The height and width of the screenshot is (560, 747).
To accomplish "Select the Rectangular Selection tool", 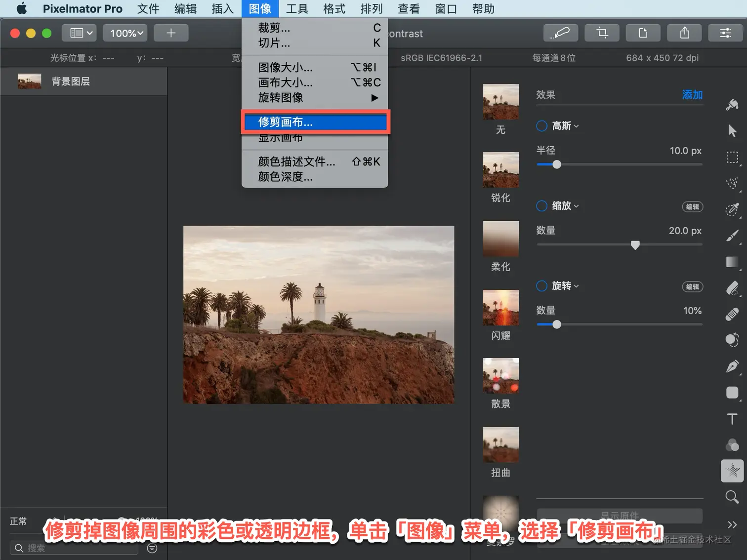I will tap(732, 158).
